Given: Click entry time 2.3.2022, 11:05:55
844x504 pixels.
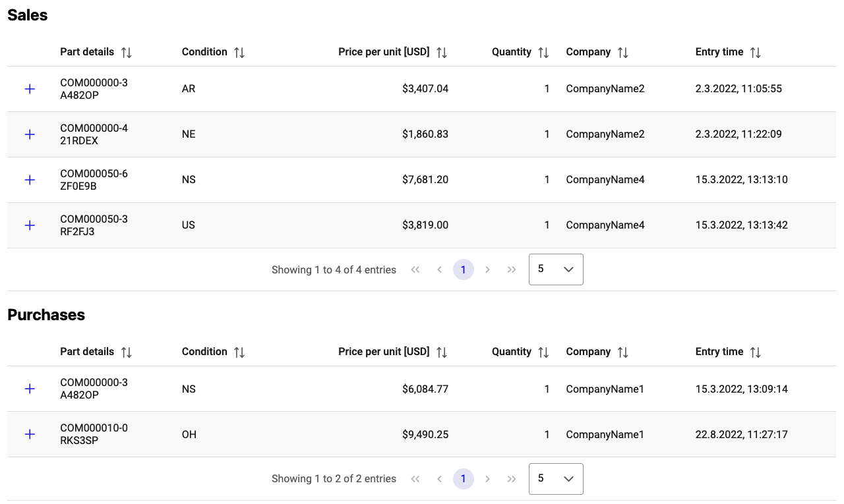Looking at the screenshot, I should [x=738, y=89].
